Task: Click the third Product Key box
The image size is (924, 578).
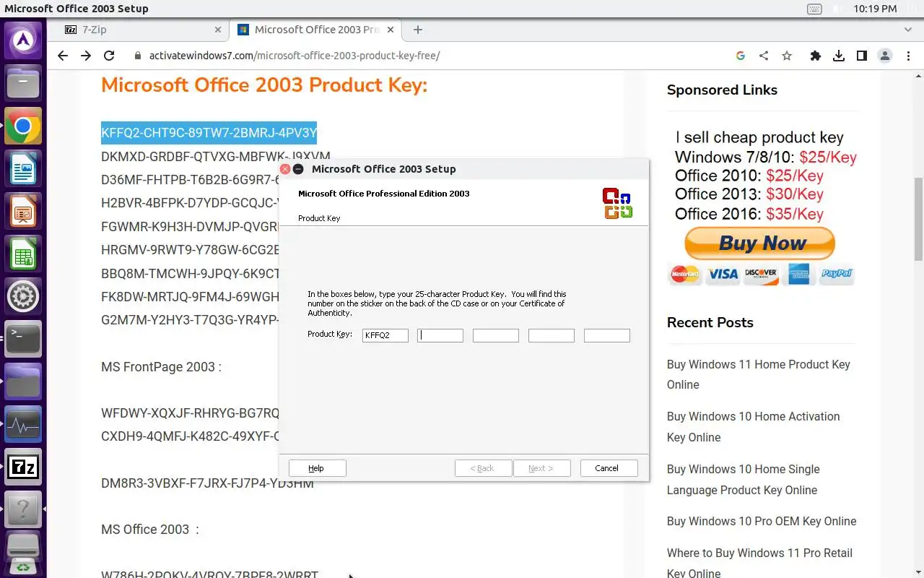Action: pyautogui.click(x=496, y=335)
